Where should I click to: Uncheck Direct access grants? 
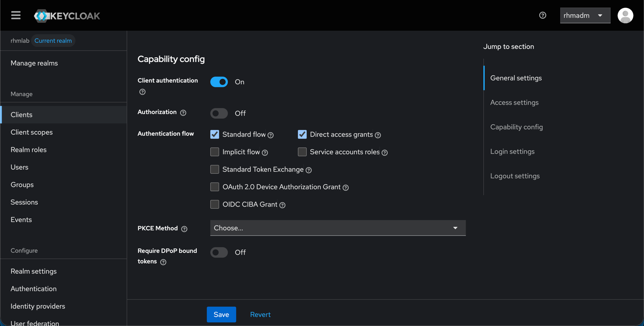302,134
